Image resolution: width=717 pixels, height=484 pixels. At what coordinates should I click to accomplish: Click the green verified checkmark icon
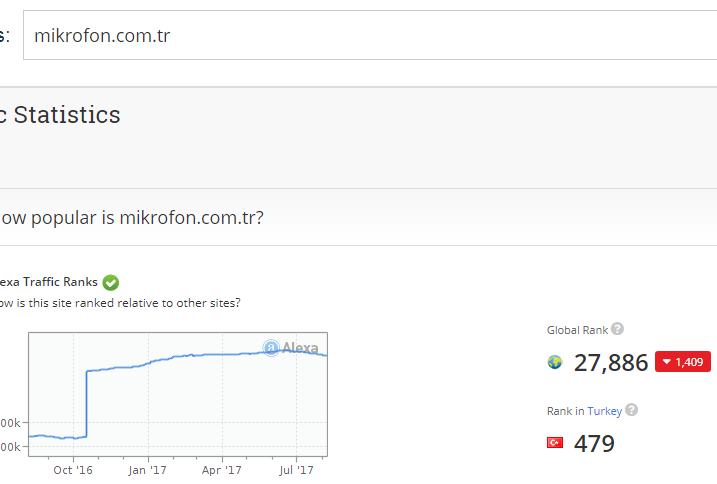click(111, 282)
